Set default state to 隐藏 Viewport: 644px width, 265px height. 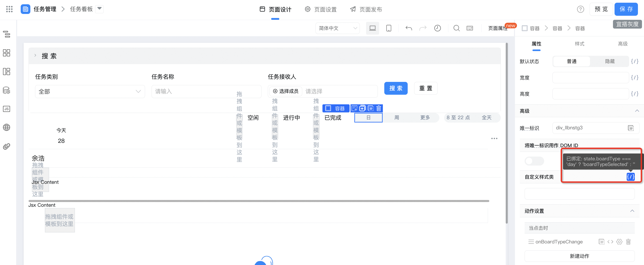click(610, 61)
